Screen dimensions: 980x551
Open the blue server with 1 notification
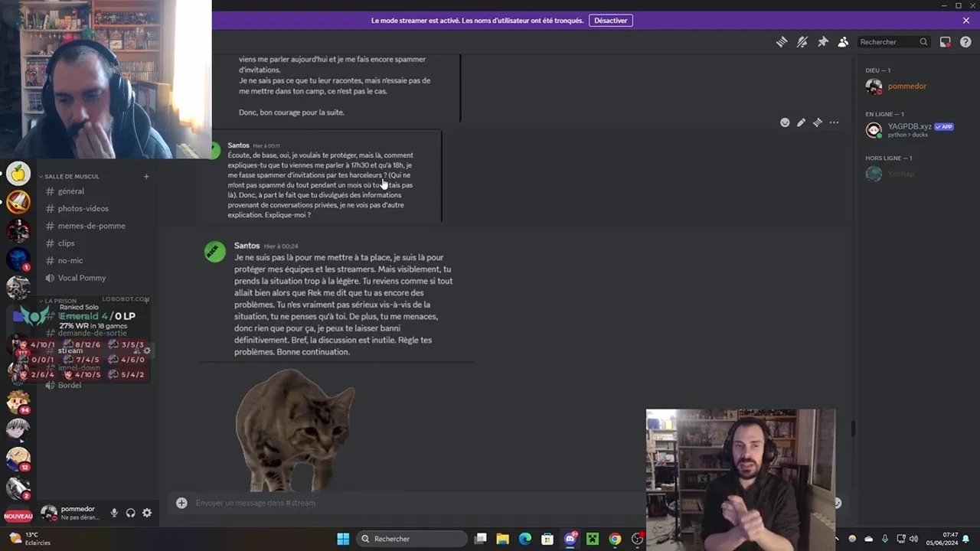coord(18,259)
